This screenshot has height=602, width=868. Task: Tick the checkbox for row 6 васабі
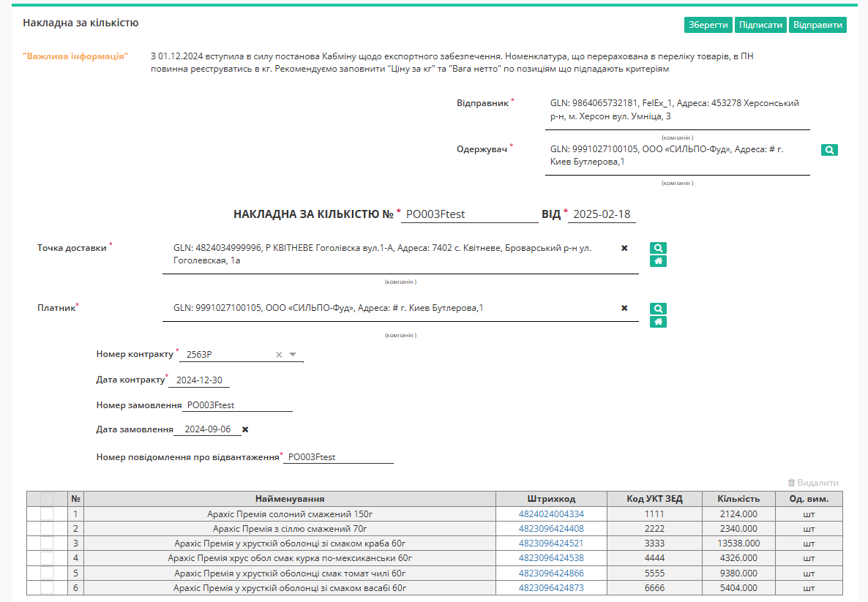pyautogui.click(x=47, y=587)
